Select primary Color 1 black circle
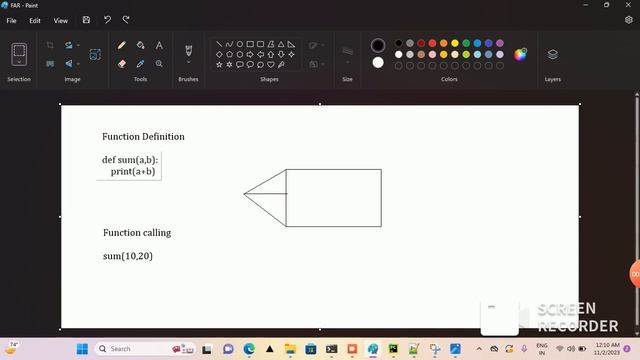The width and height of the screenshot is (640, 360). click(x=378, y=45)
